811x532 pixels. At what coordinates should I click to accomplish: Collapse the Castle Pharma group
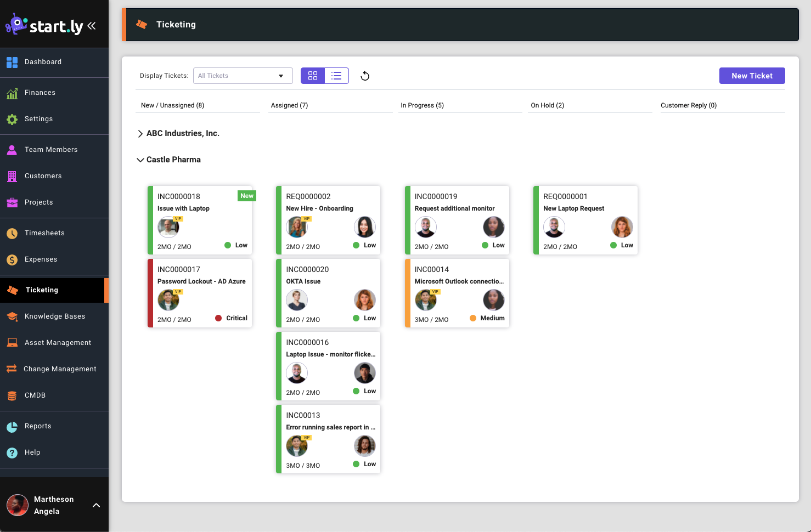140,160
